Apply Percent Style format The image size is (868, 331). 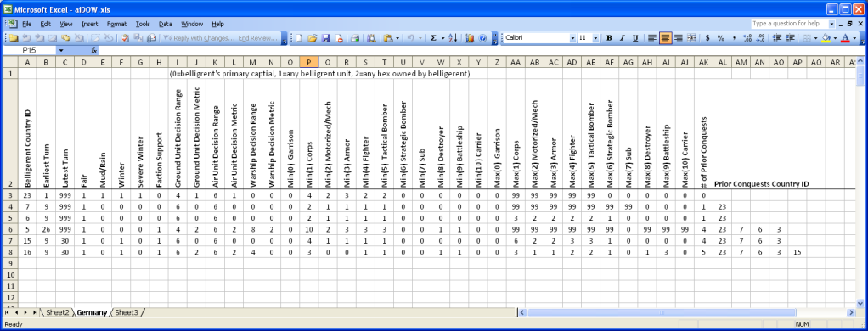pos(721,38)
